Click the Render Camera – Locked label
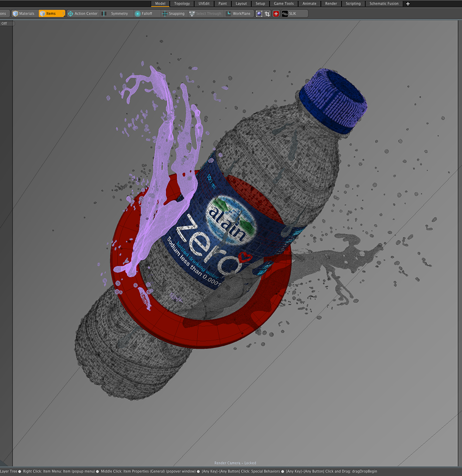Image resolution: width=462 pixels, height=476 pixels. [235, 463]
